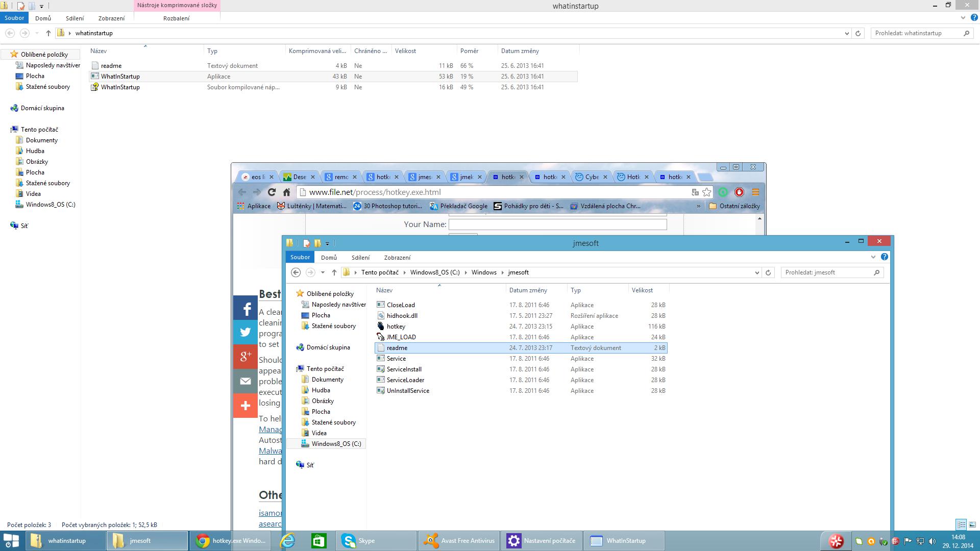This screenshot has width=980, height=551.
Task: Select hotkey application file in jmesoft
Action: 396,327
